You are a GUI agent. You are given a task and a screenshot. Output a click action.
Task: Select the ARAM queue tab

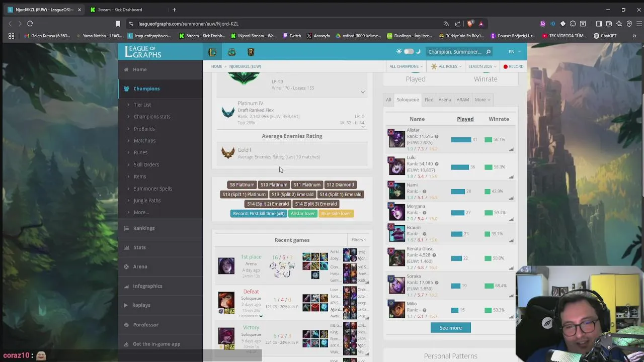[463, 100]
